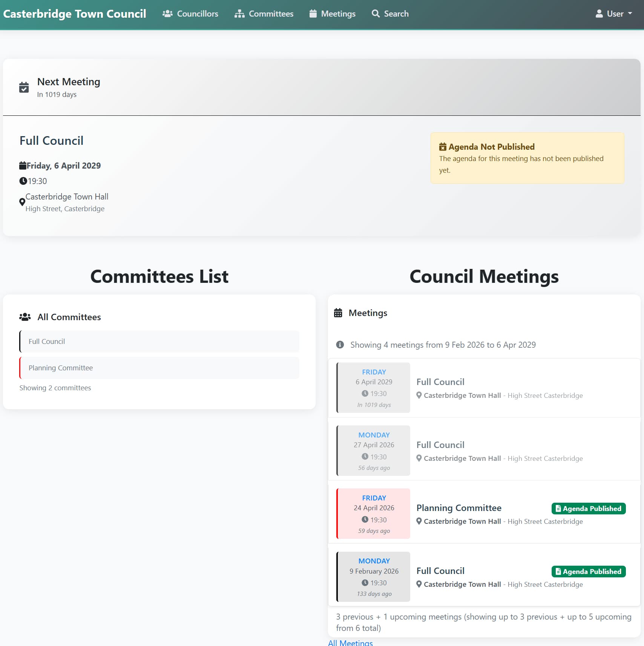Click Agenda Published badge for 9 February meeting
The image size is (644, 646).
[x=589, y=572]
